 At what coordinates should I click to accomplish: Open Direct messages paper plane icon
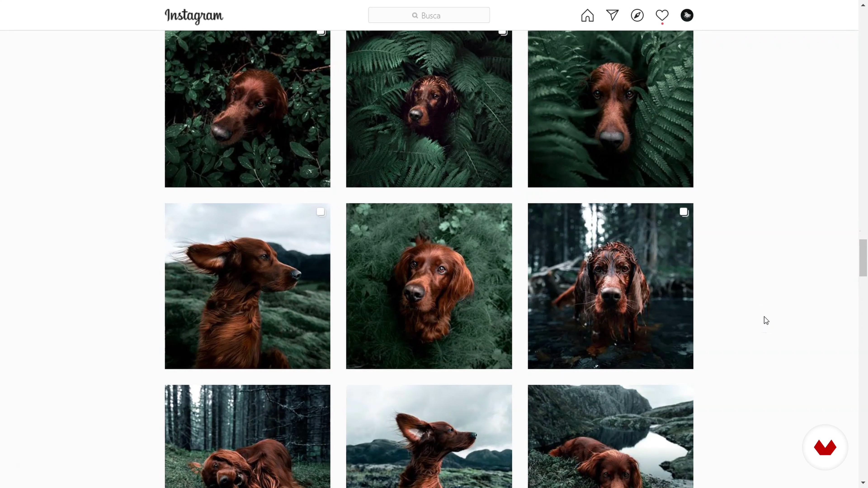coord(612,15)
